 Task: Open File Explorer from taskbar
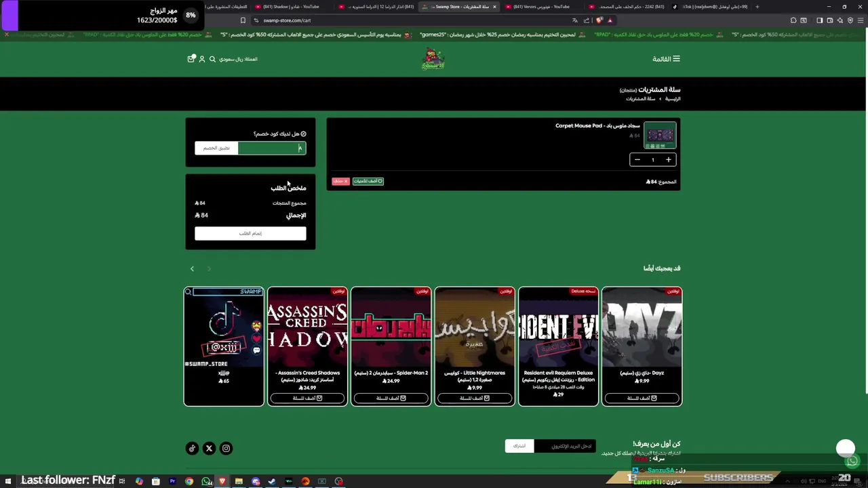point(239,481)
